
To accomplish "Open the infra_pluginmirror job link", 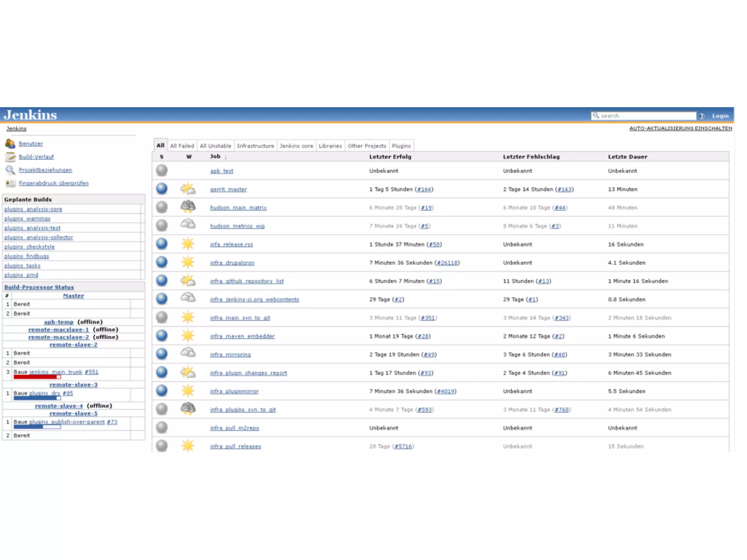I will coord(234,391).
